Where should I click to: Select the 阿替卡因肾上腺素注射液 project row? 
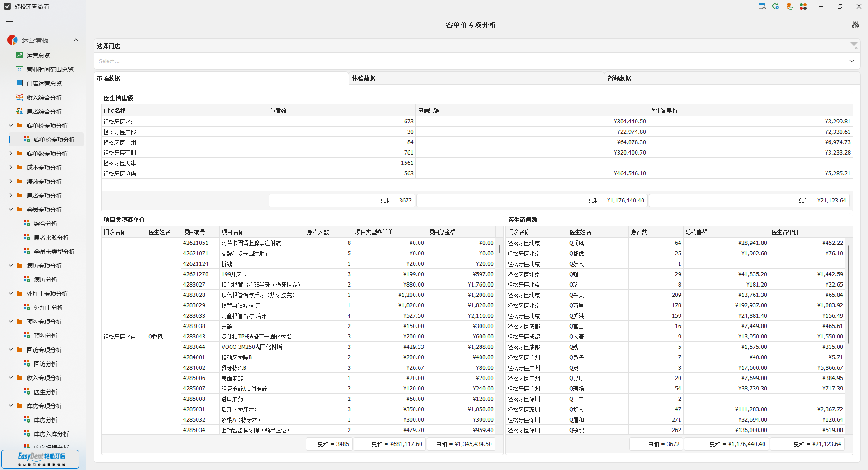[338, 243]
